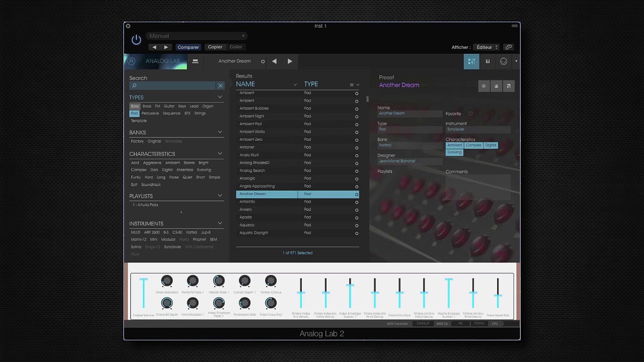
Task: Click the Panic button in the status bar
Action: pyautogui.click(x=479, y=324)
